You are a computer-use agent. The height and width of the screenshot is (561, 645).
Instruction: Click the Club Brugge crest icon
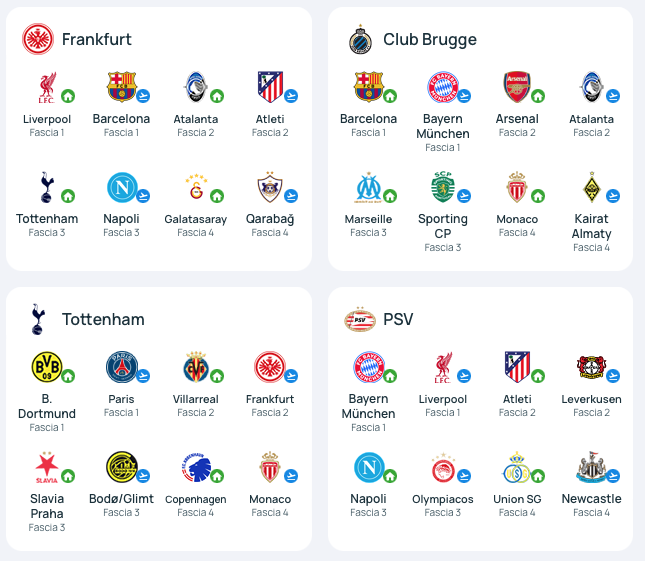click(360, 39)
